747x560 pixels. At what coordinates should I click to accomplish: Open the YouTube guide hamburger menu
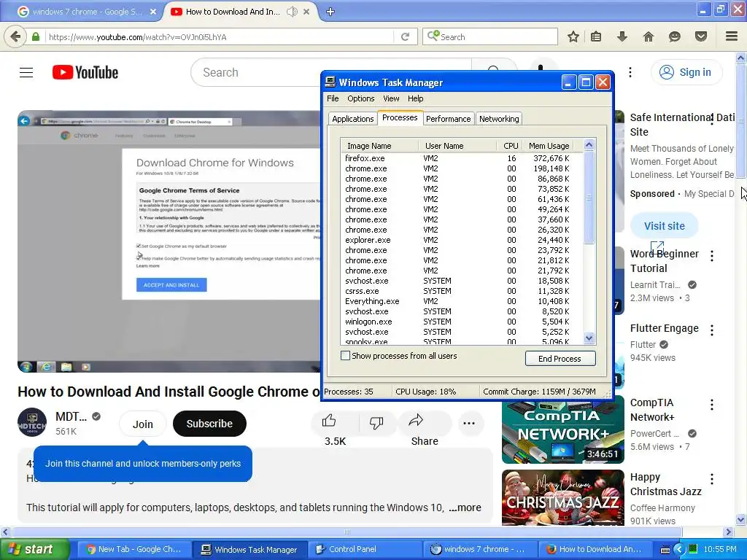[x=26, y=72]
